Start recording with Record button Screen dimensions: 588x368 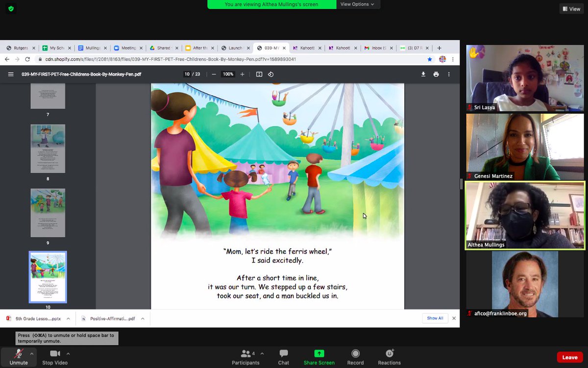(x=355, y=357)
